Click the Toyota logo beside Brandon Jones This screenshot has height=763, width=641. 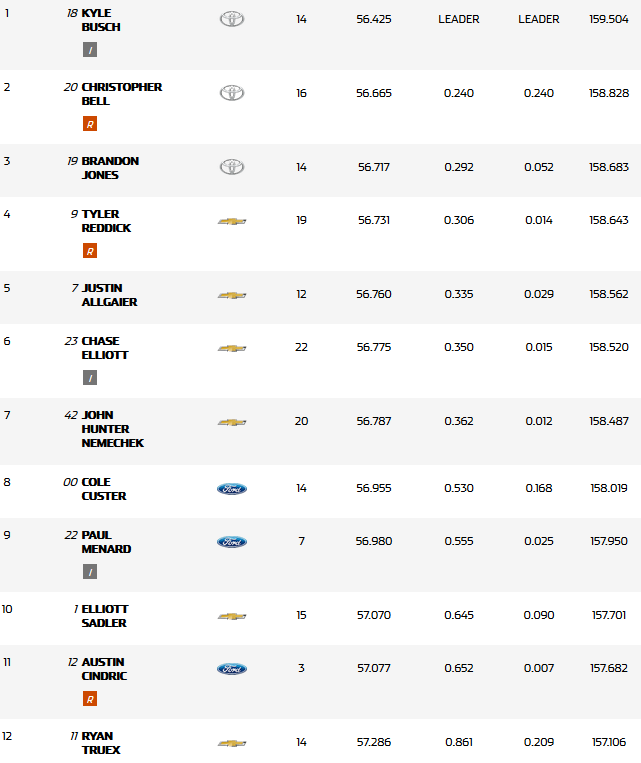(x=232, y=167)
